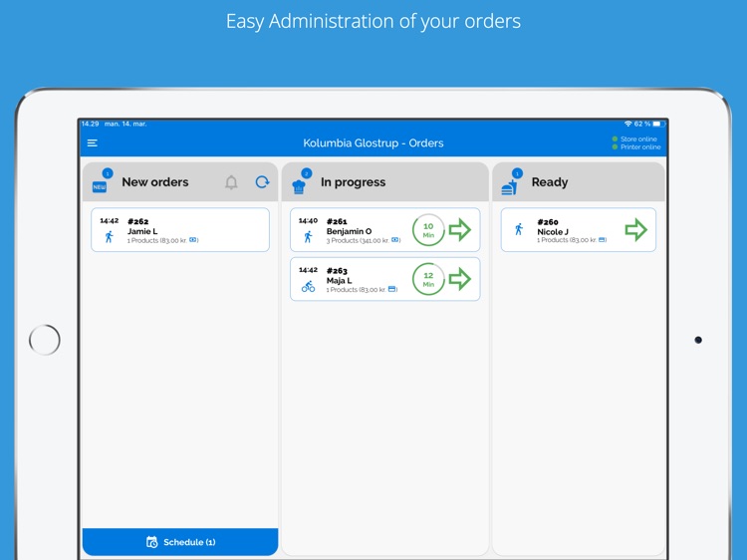Click the Store online status indicator

634,140
